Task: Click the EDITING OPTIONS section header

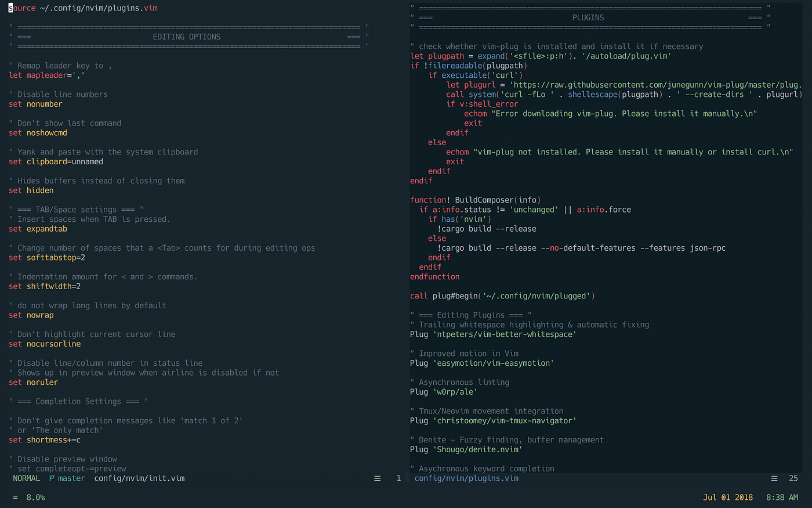Action: 186,37
